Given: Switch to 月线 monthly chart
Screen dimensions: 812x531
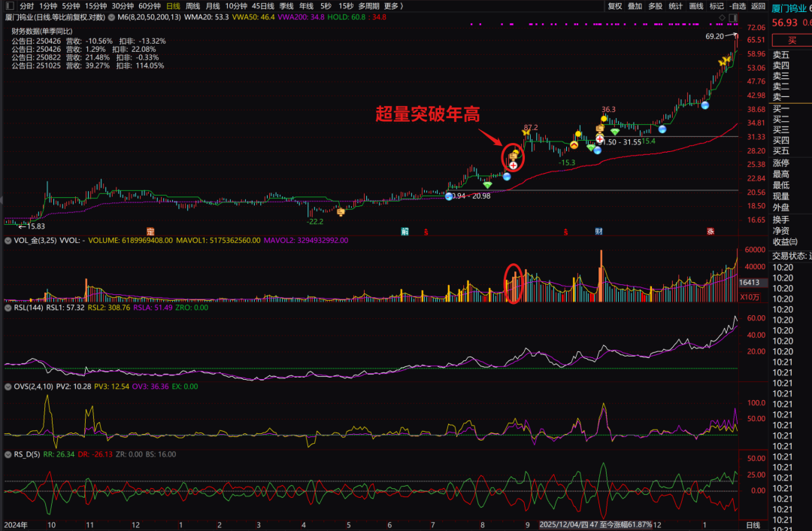Looking at the screenshot, I should [213, 6].
